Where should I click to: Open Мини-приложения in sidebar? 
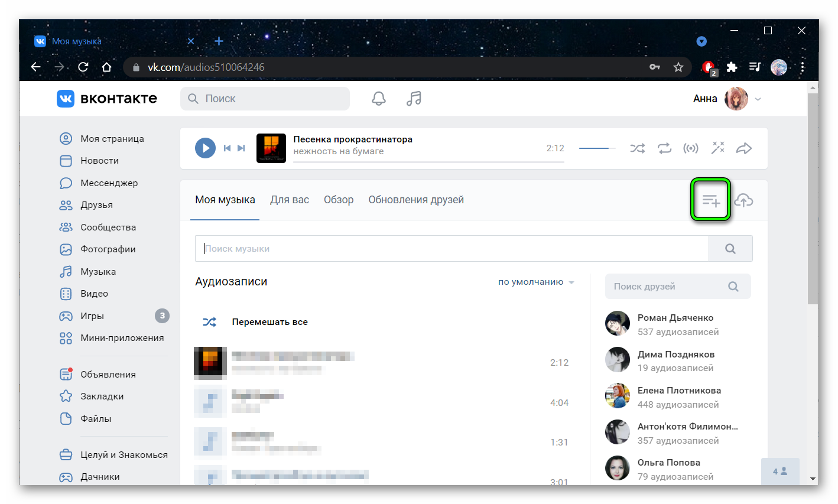[x=112, y=338]
